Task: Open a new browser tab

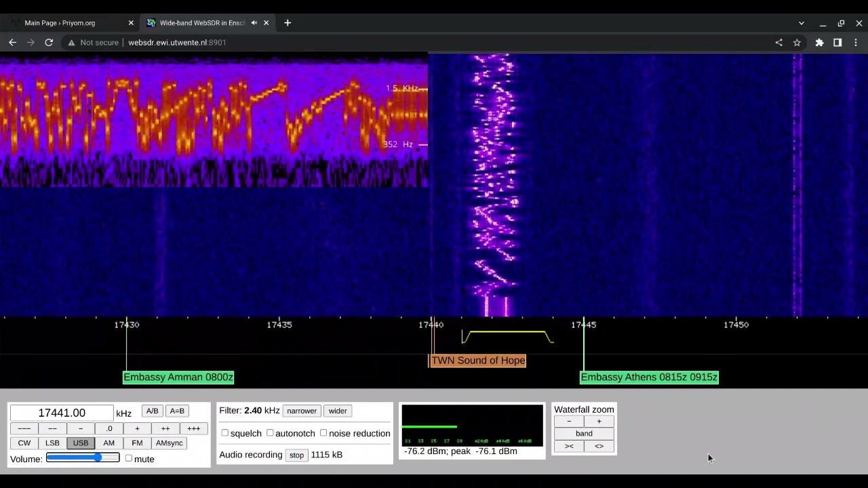Action: click(x=288, y=22)
